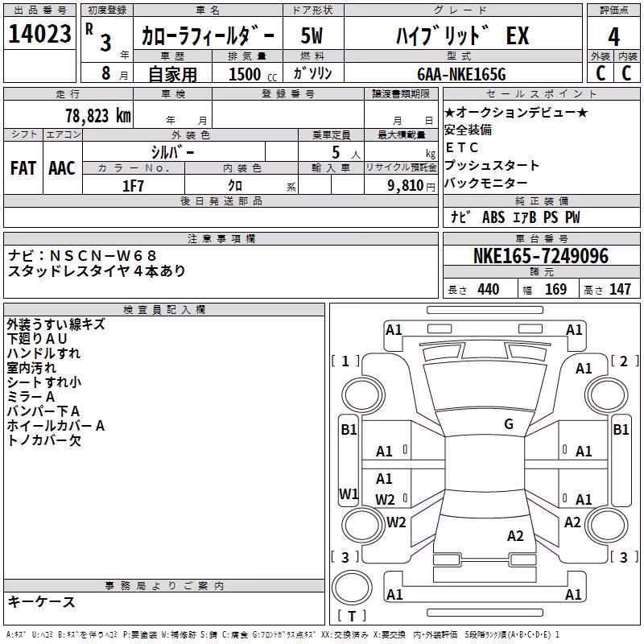
Task: Click color number 1F7
Action: 133,186
